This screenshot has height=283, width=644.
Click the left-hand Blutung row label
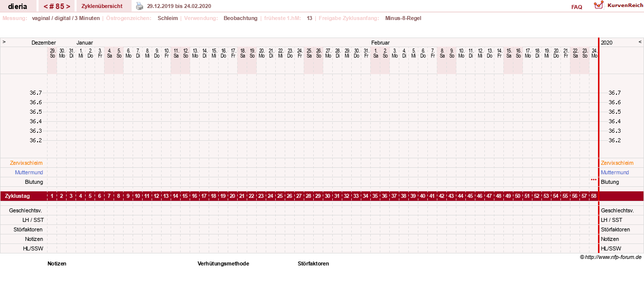34,182
